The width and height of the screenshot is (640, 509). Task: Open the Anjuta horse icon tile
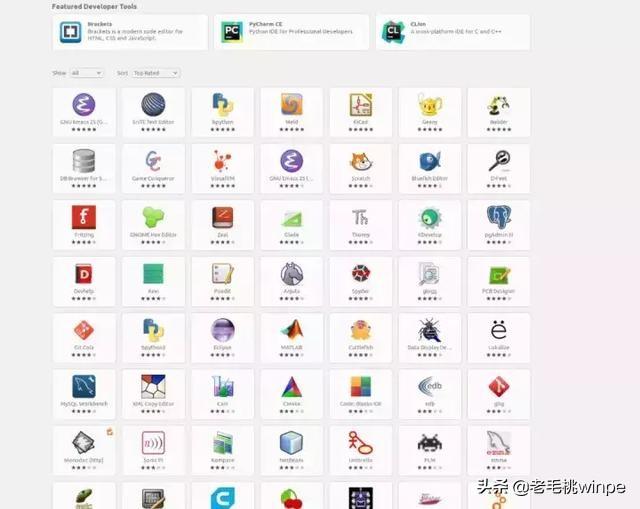[x=291, y=281]
